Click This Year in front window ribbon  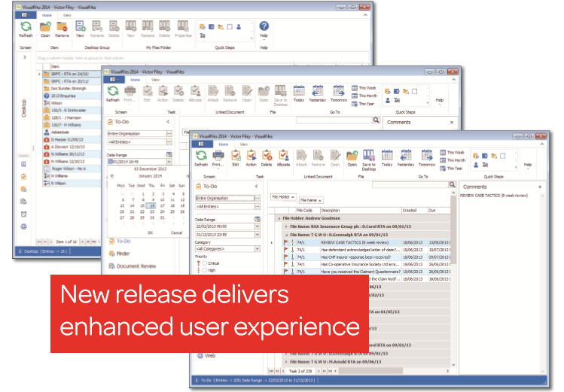451,168
